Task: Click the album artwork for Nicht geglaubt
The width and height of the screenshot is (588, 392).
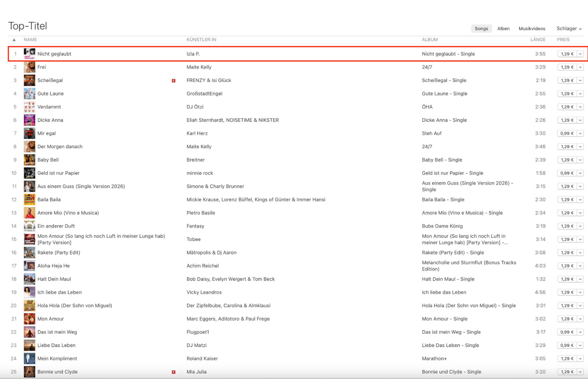Action: [29, 54]
